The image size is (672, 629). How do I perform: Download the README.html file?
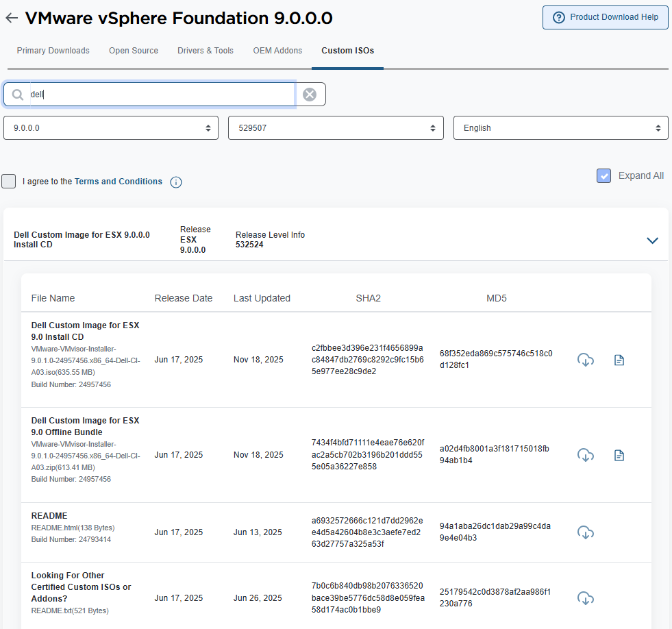click(x=585, y=532)
